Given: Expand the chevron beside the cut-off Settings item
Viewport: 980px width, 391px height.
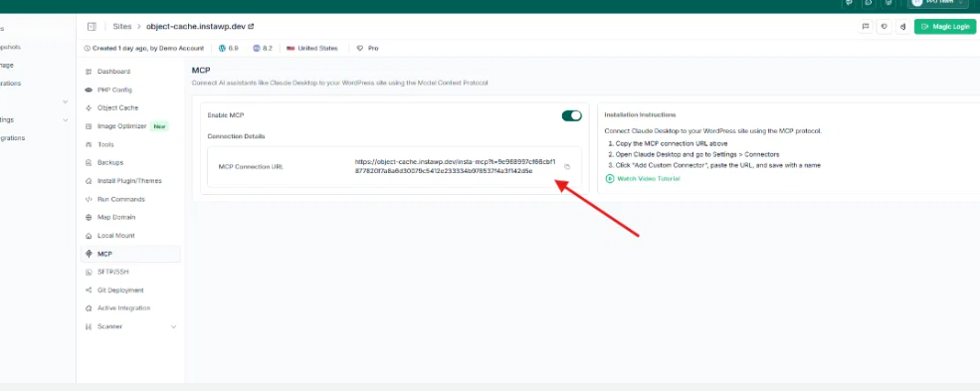Looking at the screenshot, I should click(66, 120).
